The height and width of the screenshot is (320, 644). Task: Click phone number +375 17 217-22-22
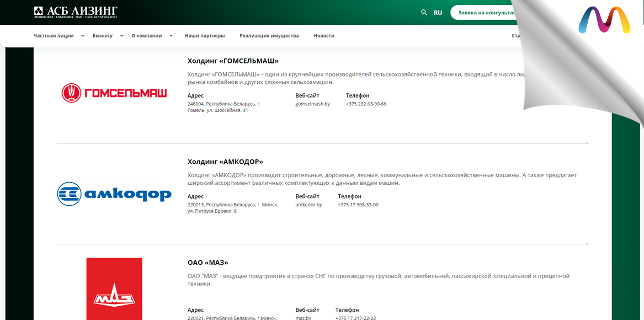(x=356, y=318)
